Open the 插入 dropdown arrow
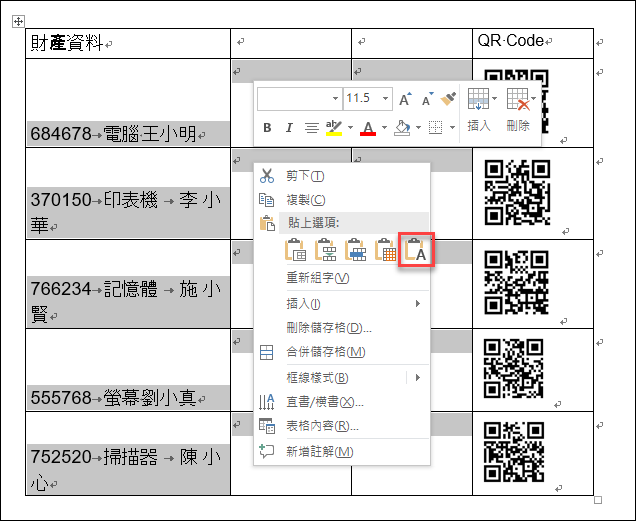The image size is (636, 521). [494, 99]
